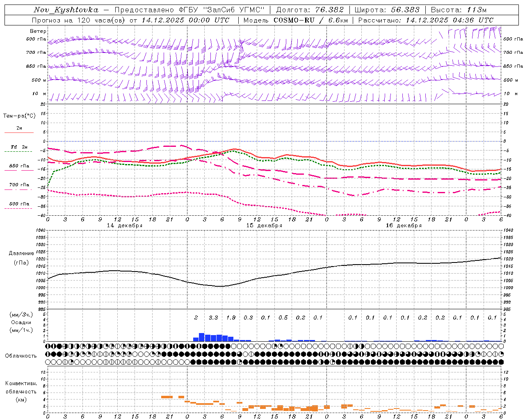The width and height of the screenshot is (525, 420).
Task: Click the "16 декабря" date label
Action: click(x=404, y=226)
